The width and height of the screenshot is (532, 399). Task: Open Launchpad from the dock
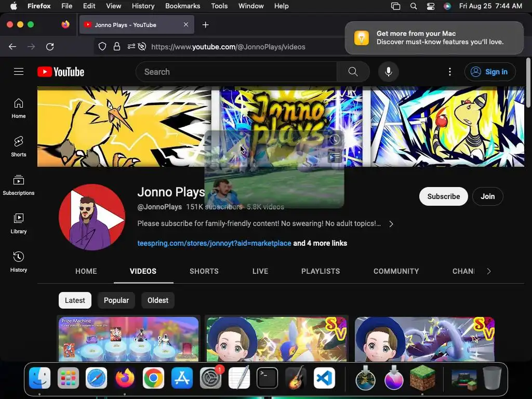(68, 378)
